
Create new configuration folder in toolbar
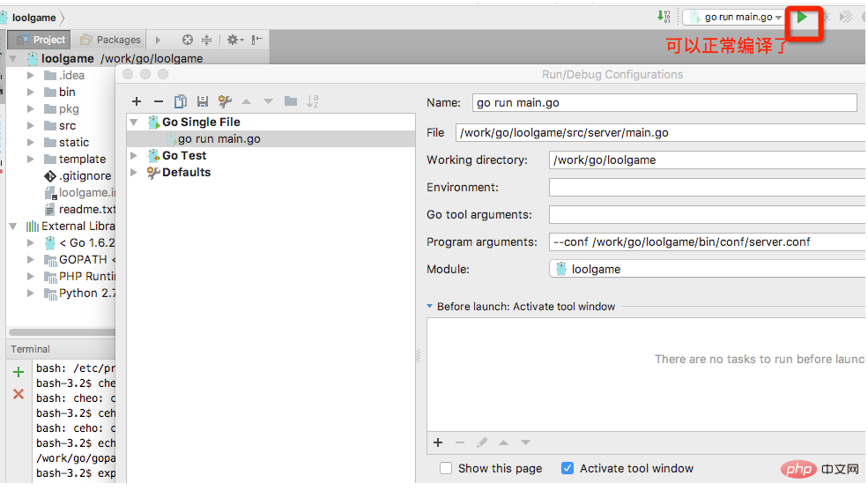291,100
